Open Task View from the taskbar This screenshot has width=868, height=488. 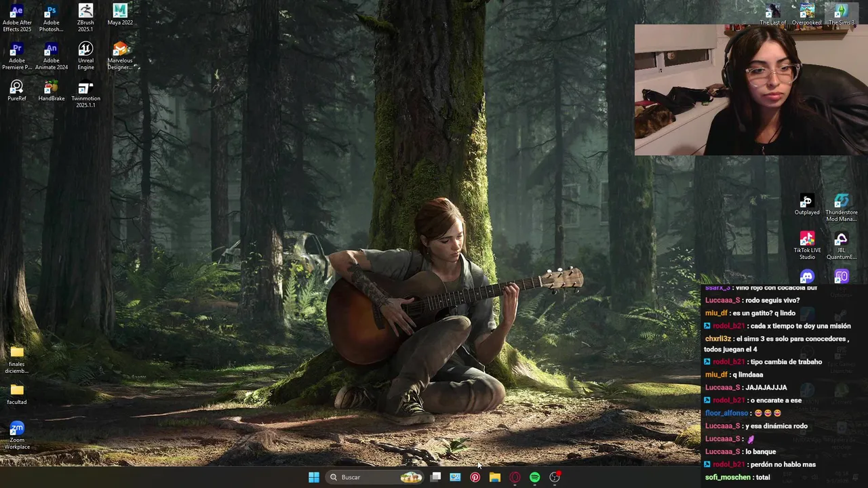tap(436, 477)
